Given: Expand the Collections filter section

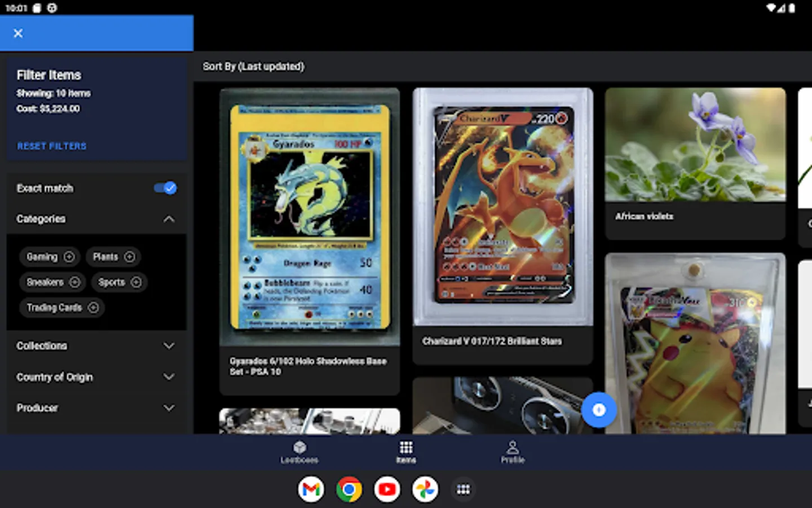Looking at the screenshot, I should click(x=96, y=346).
